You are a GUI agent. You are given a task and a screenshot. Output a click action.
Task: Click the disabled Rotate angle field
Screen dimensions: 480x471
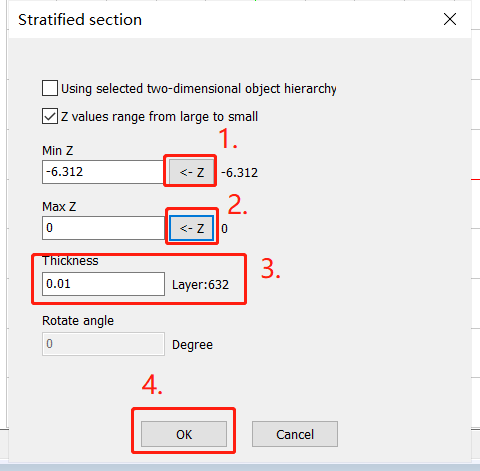103,344
